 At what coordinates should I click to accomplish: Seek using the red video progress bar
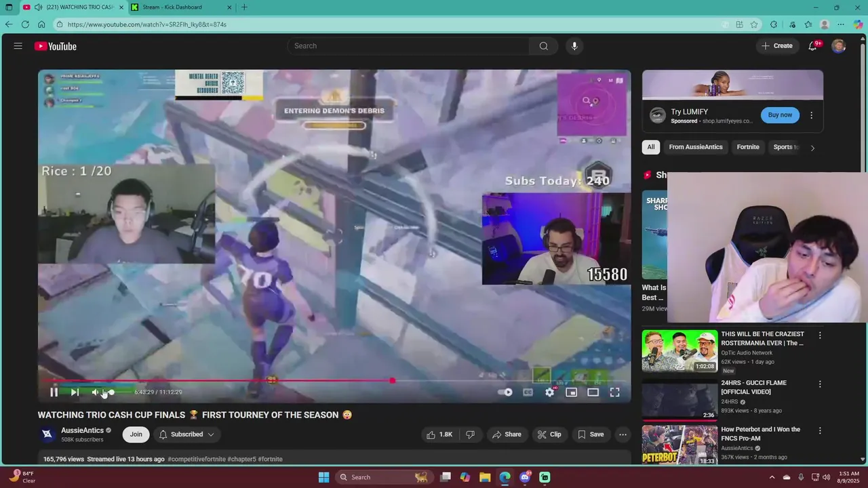[x=334, y=381]
